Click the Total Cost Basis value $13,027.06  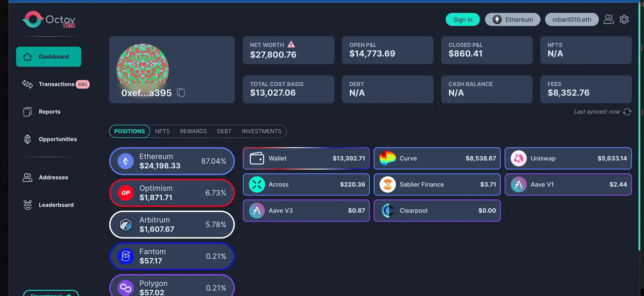(273, 93)
